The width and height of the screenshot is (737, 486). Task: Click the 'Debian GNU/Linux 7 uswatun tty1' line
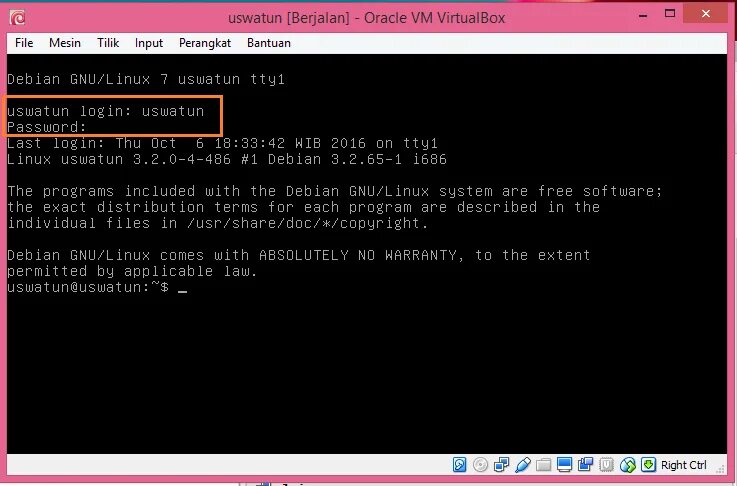[146, 79]
